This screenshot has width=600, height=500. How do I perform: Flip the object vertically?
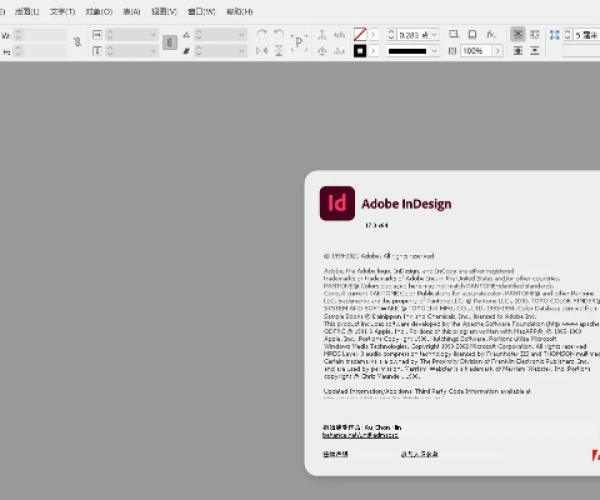click(279, 50)
